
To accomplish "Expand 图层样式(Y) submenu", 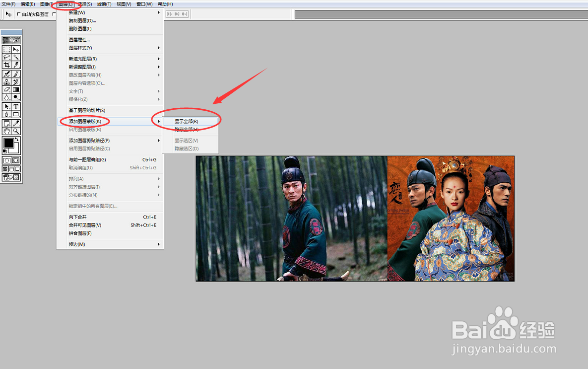I will [110, 48].
